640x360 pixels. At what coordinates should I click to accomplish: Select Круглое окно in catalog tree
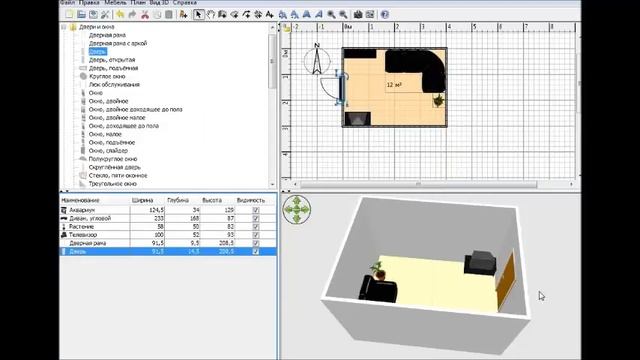(x=107, y=76)
